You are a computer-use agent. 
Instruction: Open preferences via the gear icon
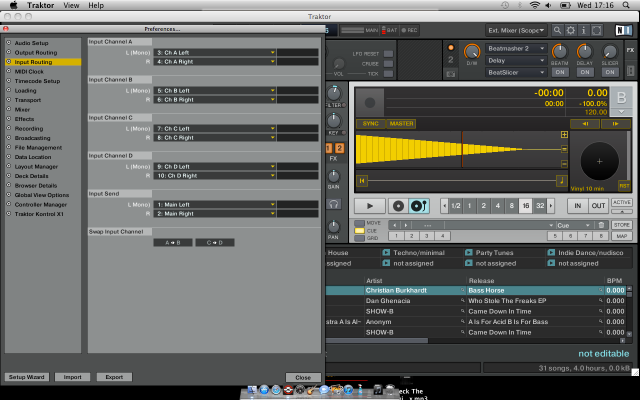tap(571, 30)
